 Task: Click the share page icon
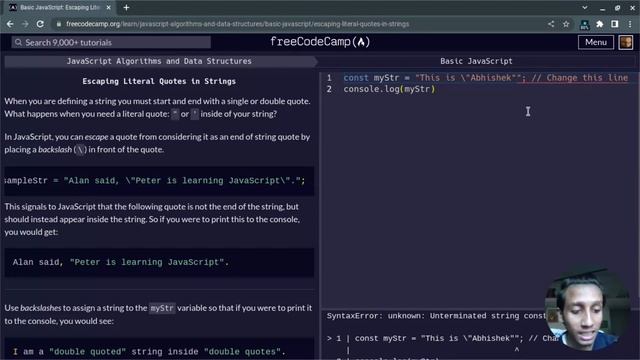click(551, 24)
